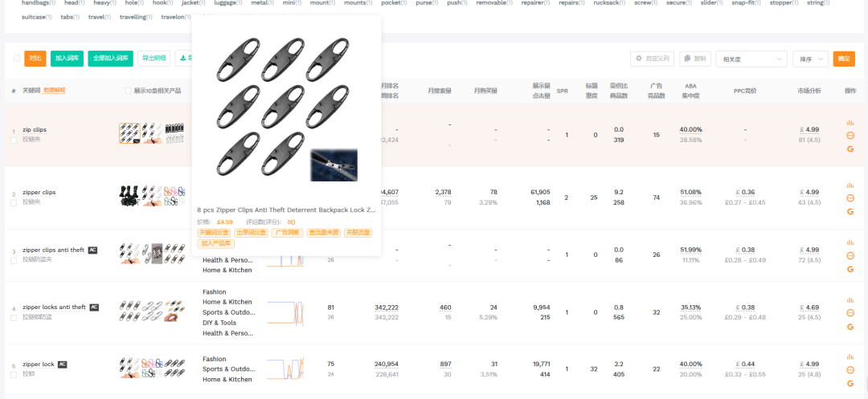Screen dimensions: 868x399
Task: Open bar chart icon for zipper lock row
Action: (x=850, y=357)
